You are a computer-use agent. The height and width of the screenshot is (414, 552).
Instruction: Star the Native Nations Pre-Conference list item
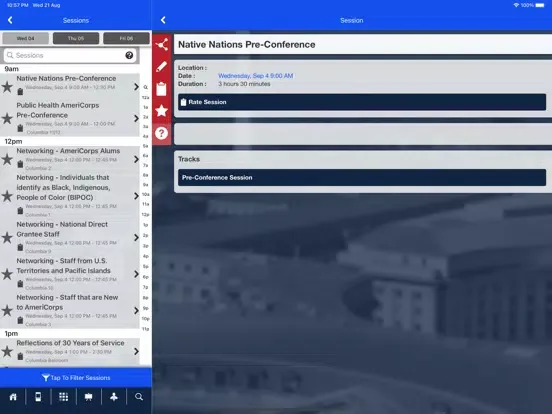coord(7,87)
